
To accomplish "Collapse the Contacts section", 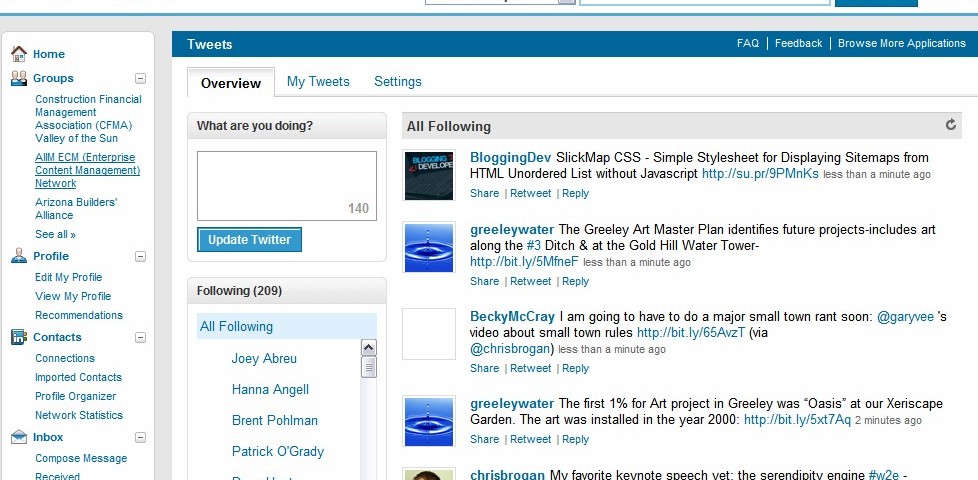I will pos(140,337).
